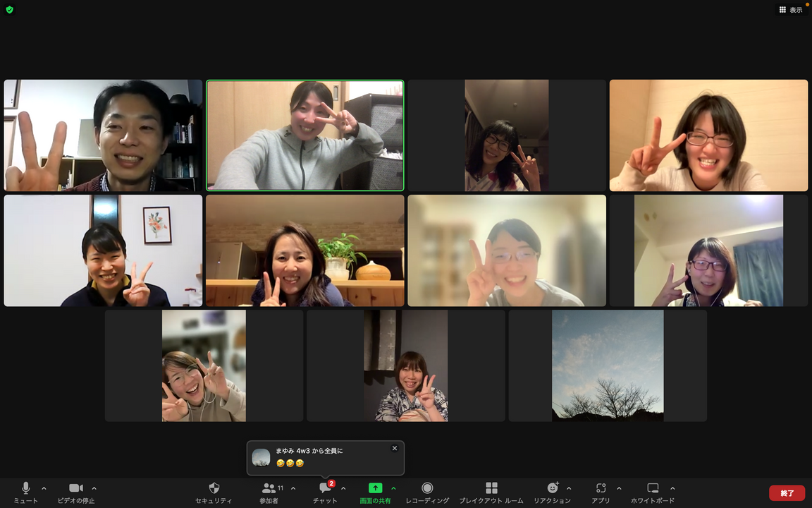The image size is (812, 508).
Task: Expand audio options arrow beside mute
Action: point(44,488)
